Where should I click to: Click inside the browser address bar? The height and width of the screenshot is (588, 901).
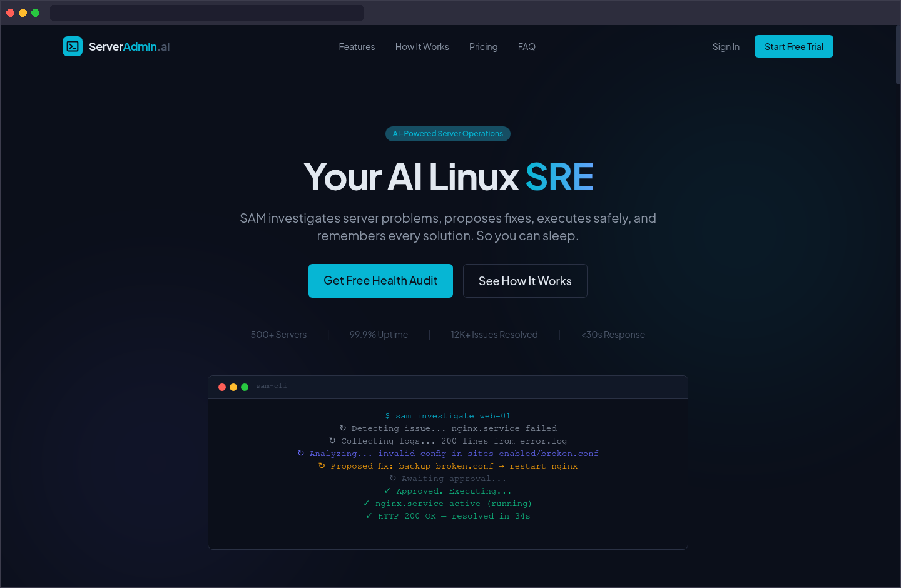coord(206,13)
